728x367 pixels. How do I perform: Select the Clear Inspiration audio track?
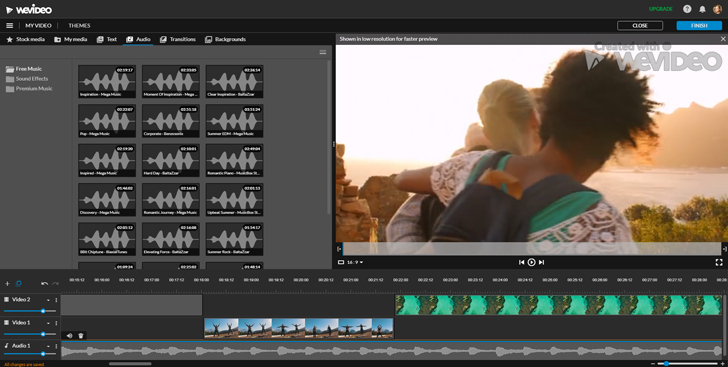(x=234, y=81)
